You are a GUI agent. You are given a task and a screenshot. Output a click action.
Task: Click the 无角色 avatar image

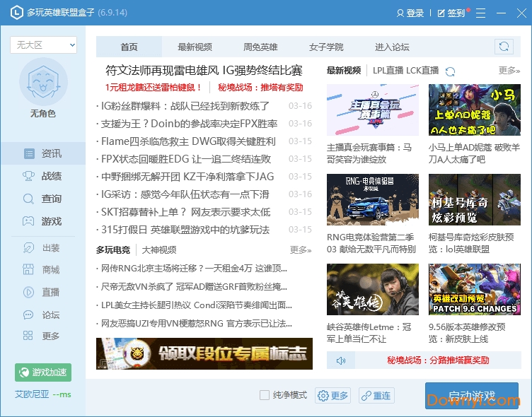coord(43,82)
